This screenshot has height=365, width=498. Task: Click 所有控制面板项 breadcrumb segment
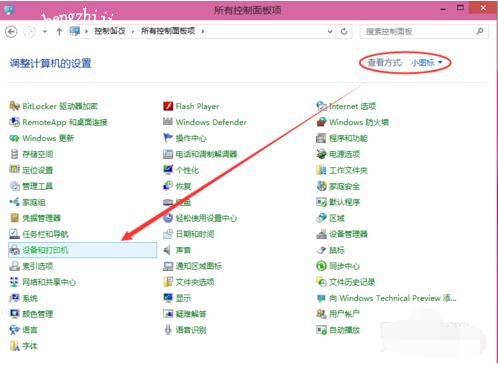pyautogui.click(x=168, y=31)
